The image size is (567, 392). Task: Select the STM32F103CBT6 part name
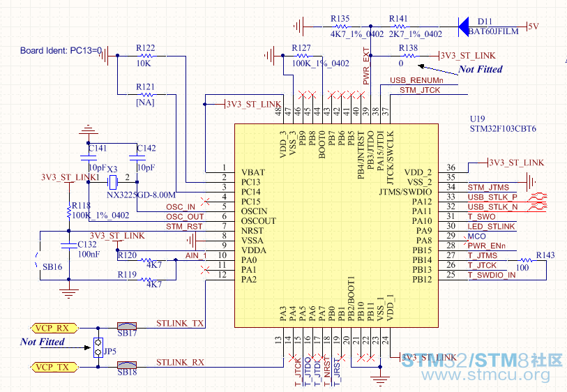coord(503,129)
